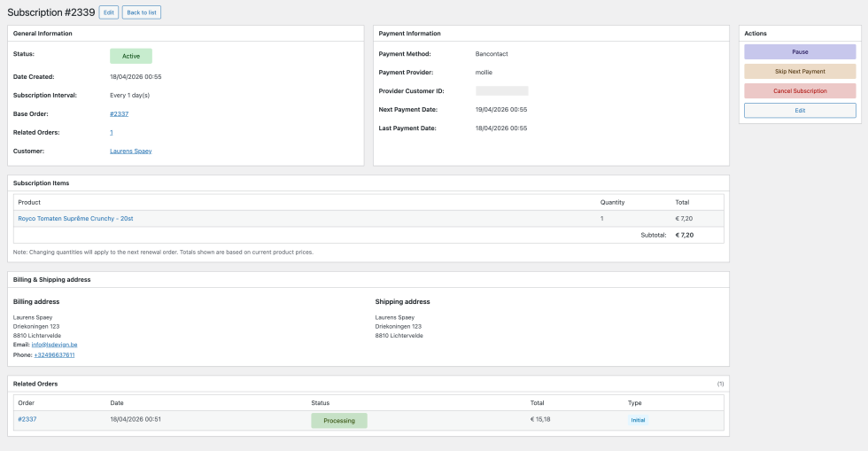Open Royco Tomaten Suprême Crunchy product link

(75, 218)
